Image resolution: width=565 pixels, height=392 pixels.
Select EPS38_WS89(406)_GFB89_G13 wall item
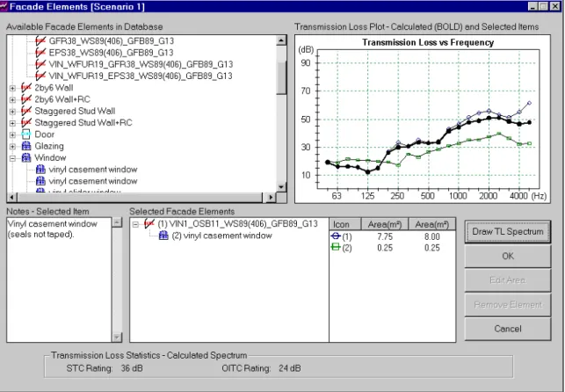pos(111,53)
